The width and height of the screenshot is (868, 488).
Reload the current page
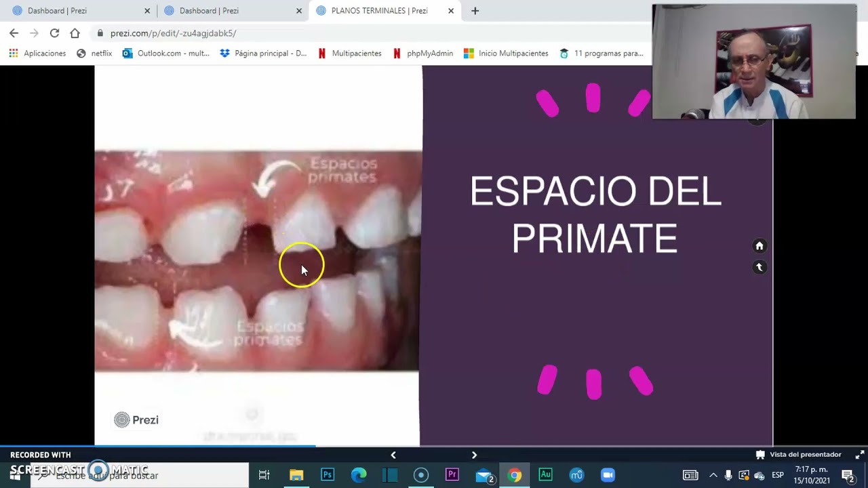point(54,33)
